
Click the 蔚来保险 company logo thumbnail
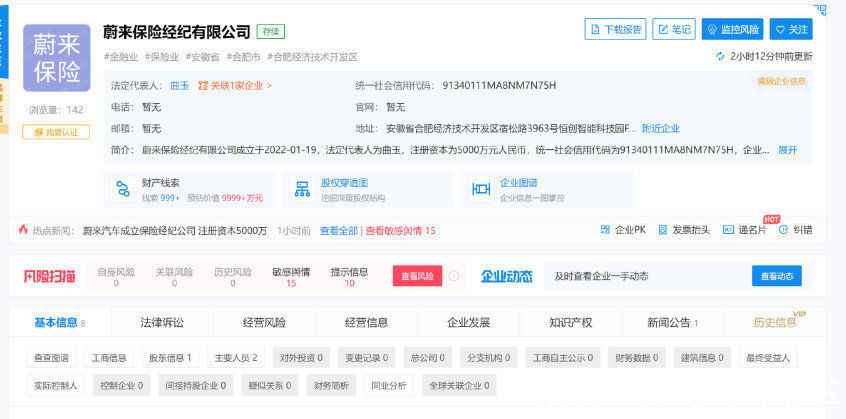[56, 58]
